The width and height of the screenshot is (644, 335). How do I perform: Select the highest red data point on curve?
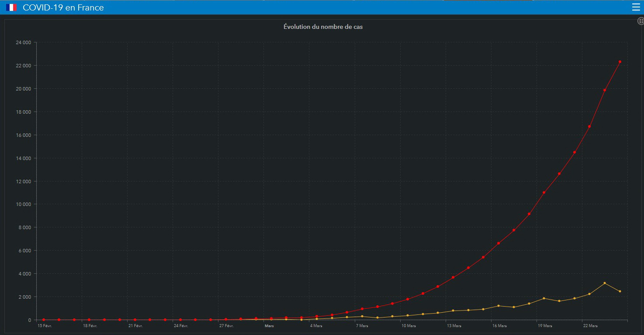click(620, 62)
